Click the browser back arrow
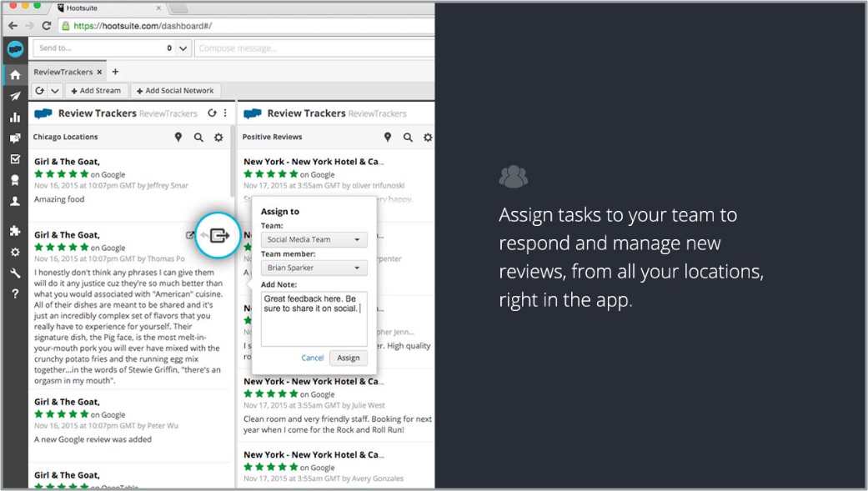This screenshot has width=868, height=491. 13,26
